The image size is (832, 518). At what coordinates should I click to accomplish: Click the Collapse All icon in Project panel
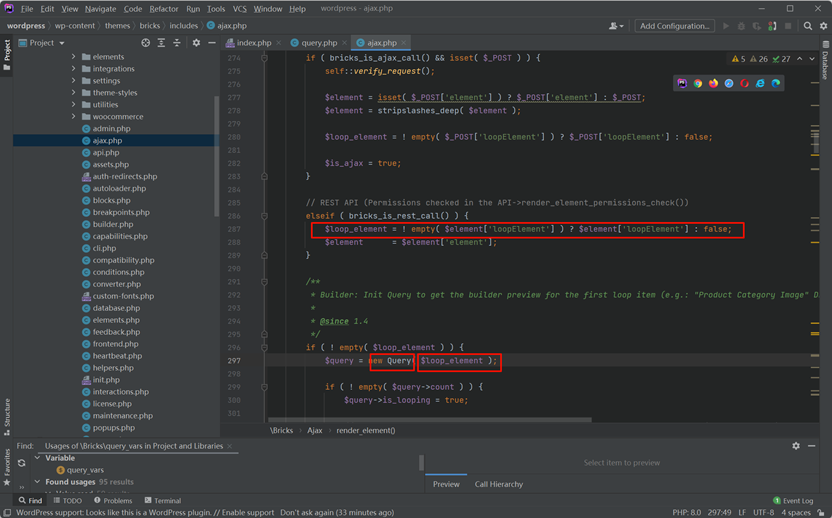[177, 42]
